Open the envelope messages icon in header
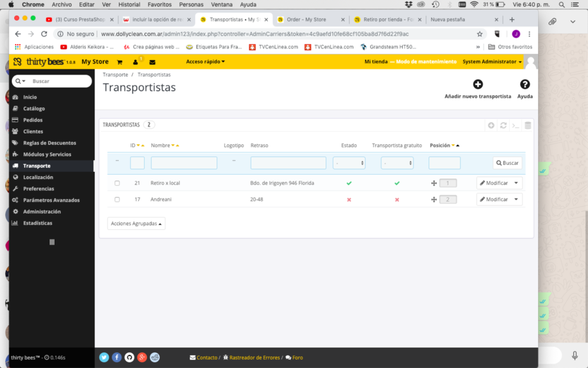588x368 pixels. [152, 62]
